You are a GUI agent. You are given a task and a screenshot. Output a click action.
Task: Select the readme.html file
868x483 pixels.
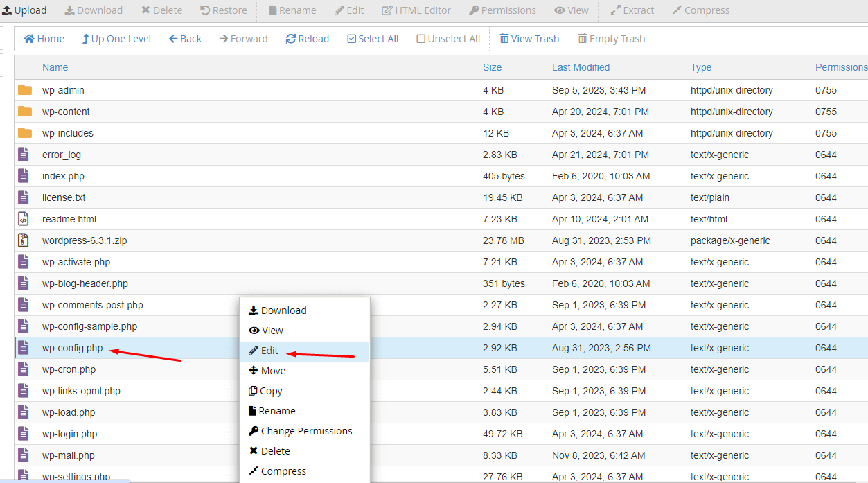pyautogui.click(x=69, y=219)
